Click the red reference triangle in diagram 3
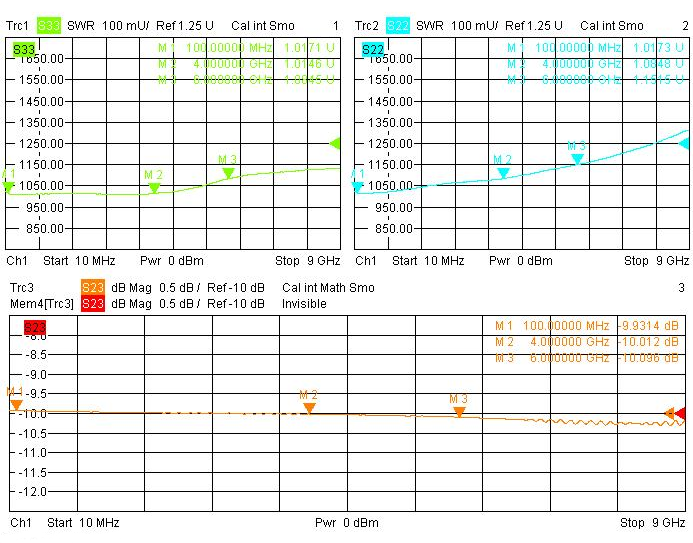 coord(681,413)
